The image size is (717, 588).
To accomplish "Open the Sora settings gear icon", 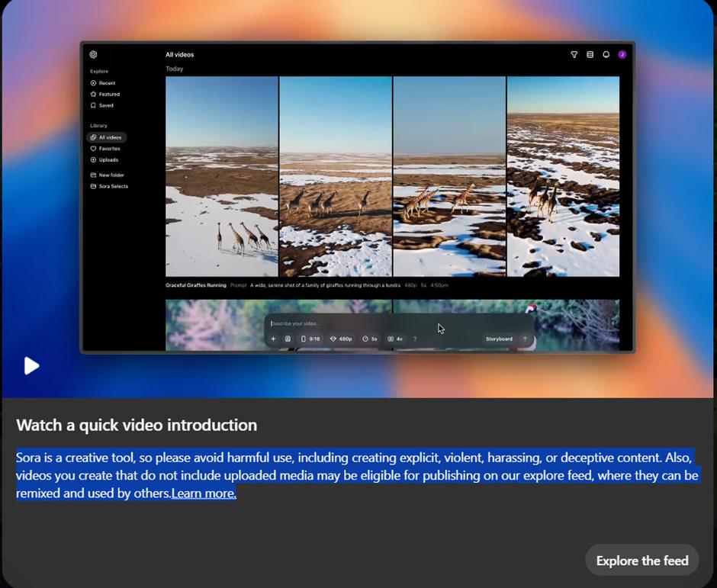I will click(x=93, y=54).
